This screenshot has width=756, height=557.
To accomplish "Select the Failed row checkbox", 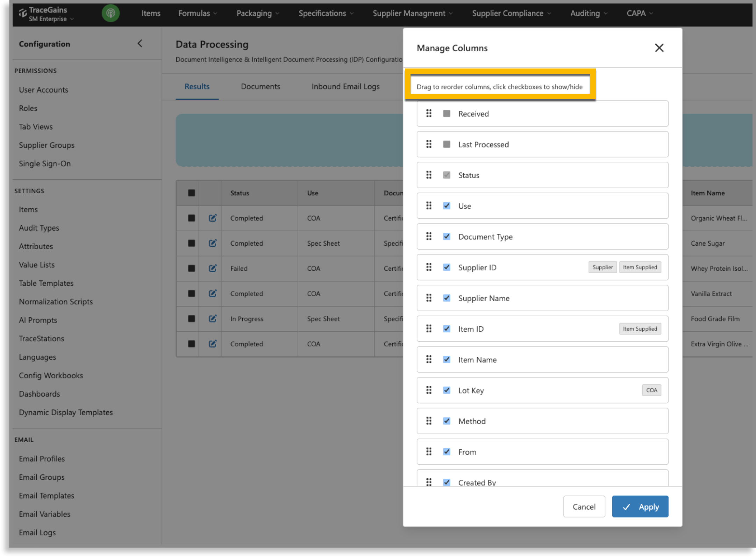I will click(191, 268).
